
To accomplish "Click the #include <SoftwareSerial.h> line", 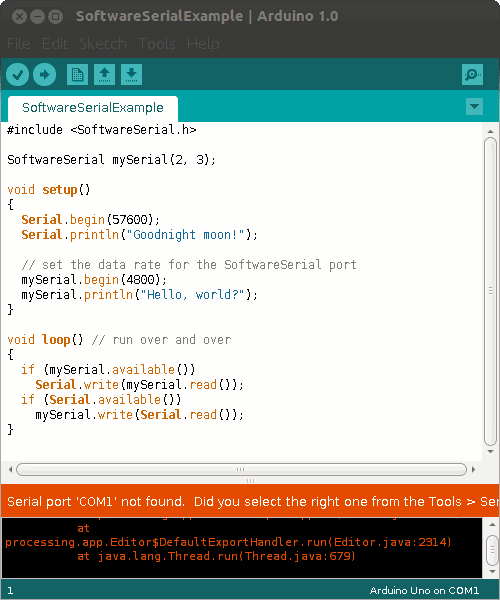I will coord(102,130).
